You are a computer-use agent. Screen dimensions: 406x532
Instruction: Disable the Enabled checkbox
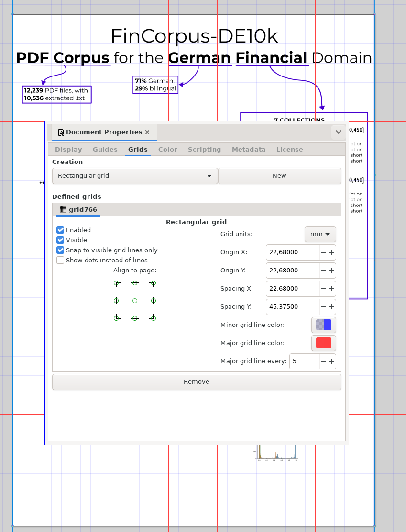pos(60,230)
